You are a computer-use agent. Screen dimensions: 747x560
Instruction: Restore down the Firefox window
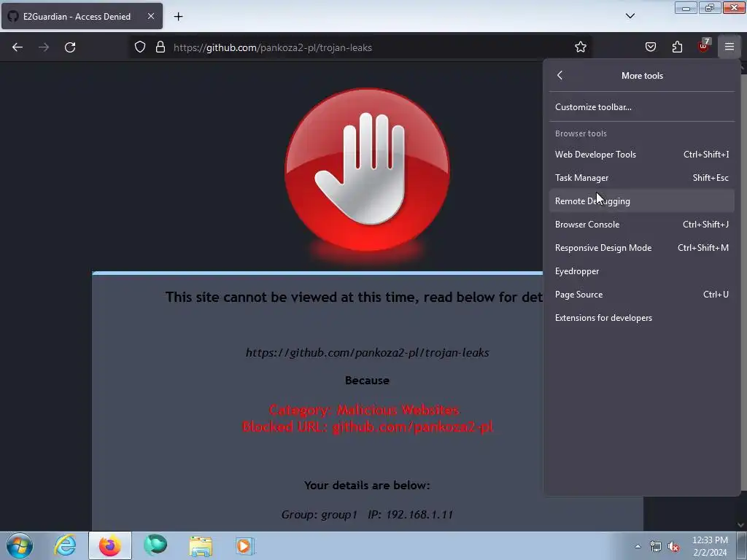coord(710,7)
